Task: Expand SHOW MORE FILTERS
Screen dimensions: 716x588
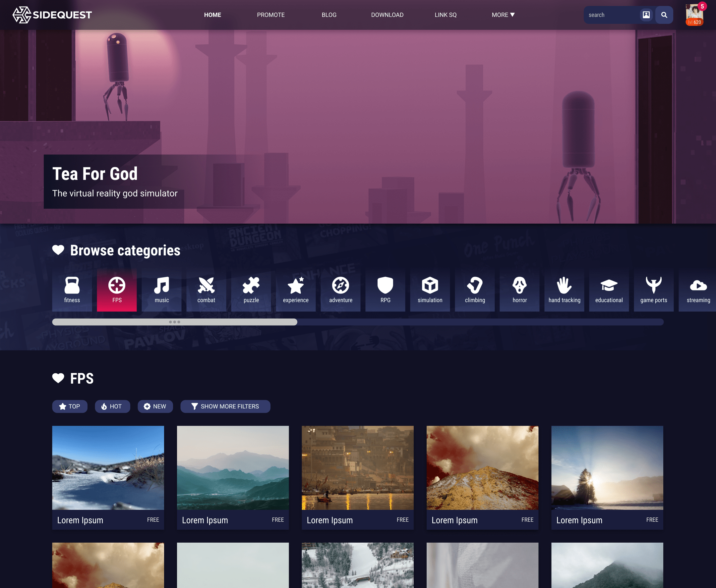Action: click(225, 406)
